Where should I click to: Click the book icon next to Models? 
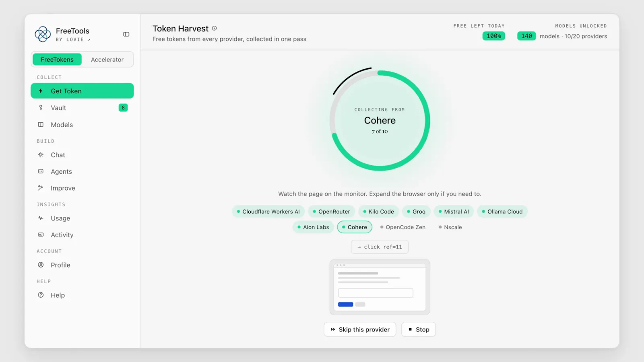click(x=41, y=125)
